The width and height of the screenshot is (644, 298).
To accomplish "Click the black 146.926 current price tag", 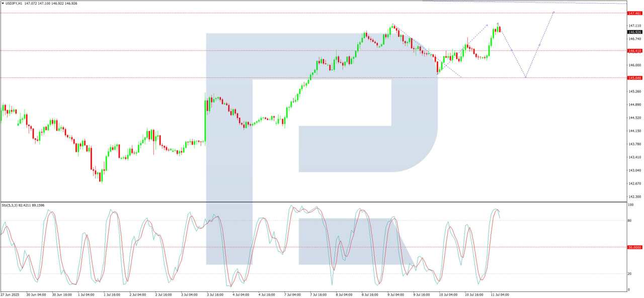I will (x=634, y=32).
